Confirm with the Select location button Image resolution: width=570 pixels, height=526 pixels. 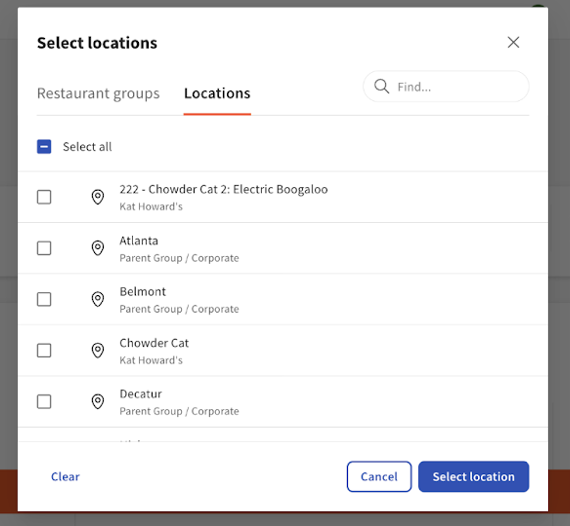coord(473,477)
